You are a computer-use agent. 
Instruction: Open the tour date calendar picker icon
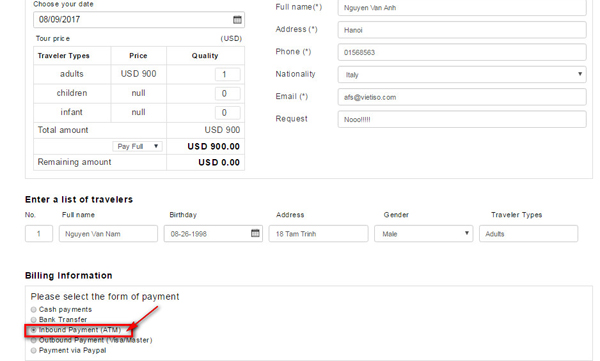point(237,20)
